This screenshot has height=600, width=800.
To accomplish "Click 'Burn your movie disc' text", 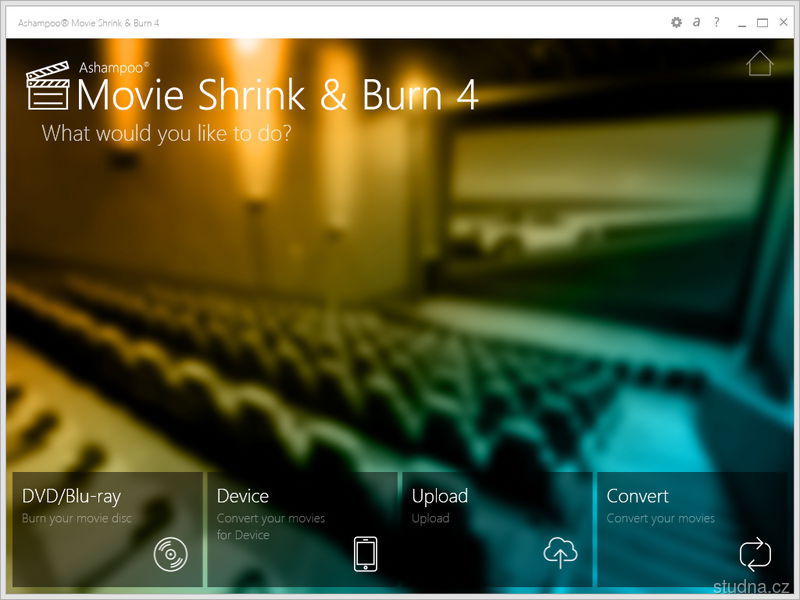I will click(x=77, y=518).
